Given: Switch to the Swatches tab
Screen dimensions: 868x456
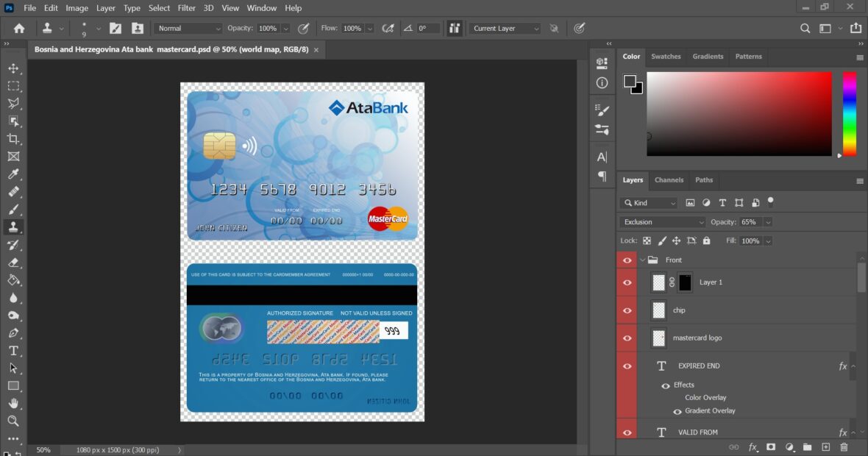Looking at the screenshot, I should [666, 57].
